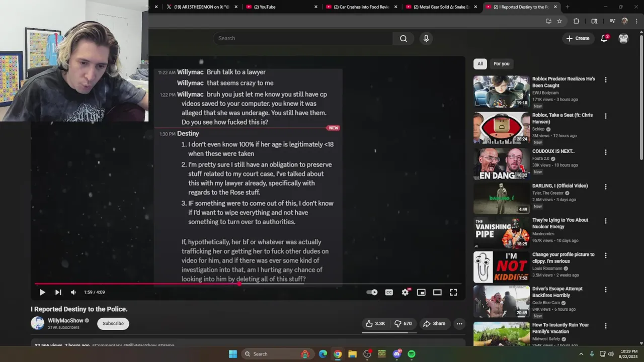Open Windows Start menu
644x362 pixels.
coord(233,354)
